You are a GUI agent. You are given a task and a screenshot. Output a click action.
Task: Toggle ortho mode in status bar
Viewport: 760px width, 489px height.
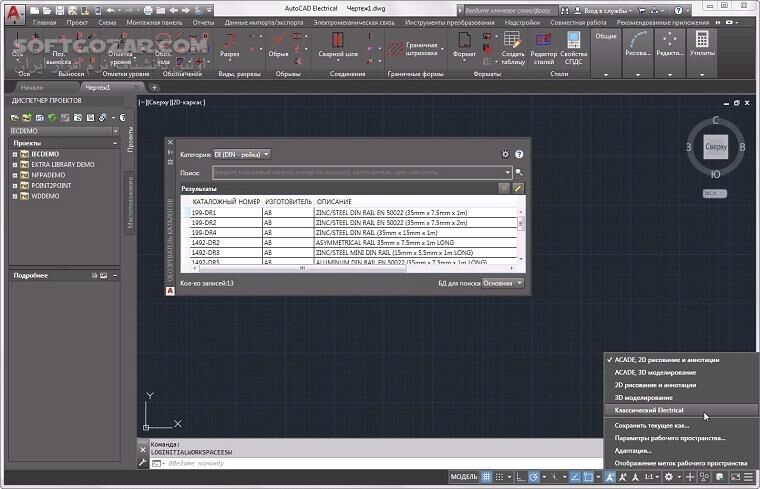click(521, 477)
